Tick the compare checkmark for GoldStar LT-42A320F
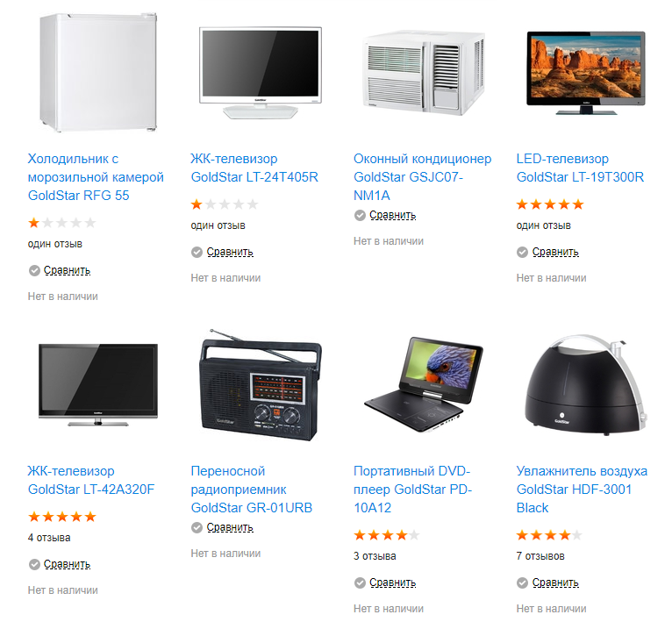 (x=34, y=564)
